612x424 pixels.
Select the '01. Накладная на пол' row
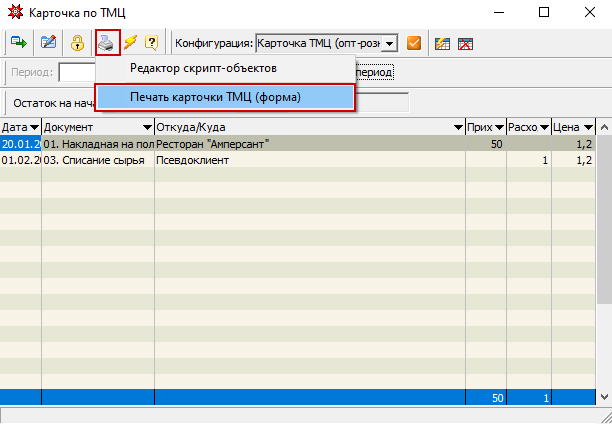click(98, 144)
